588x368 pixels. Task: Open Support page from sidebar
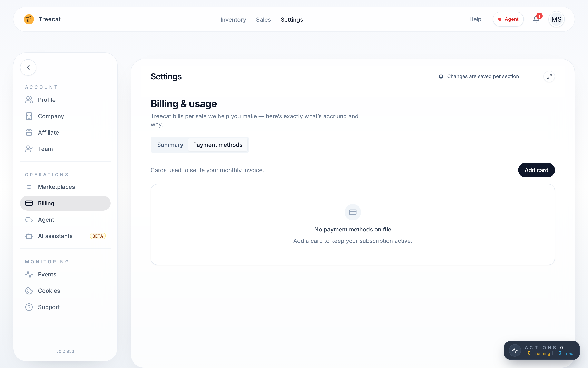(65, 307)
